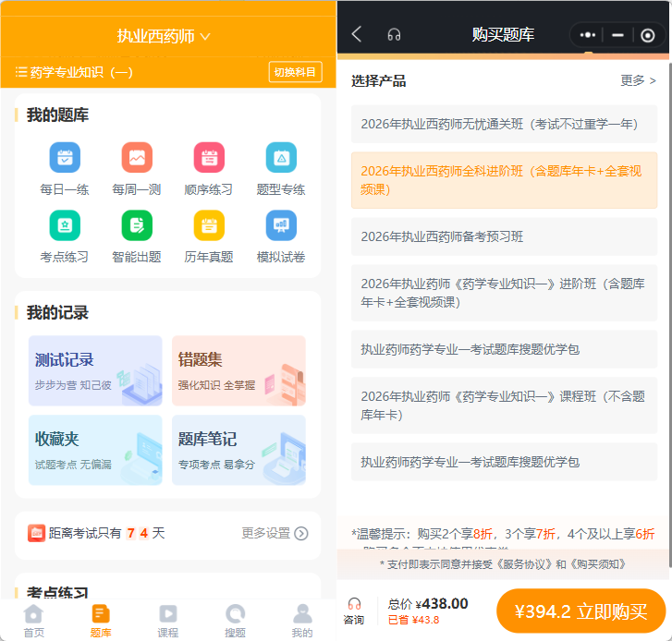Open 模拟试卷 mock paper icon
Screen dimensions: 672x641
[x=281, y=225]
